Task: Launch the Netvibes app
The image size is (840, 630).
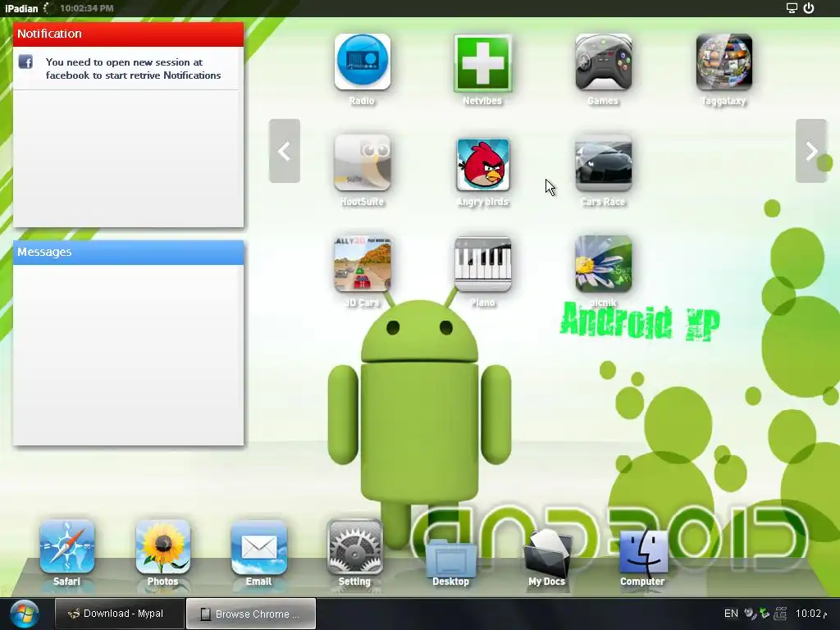Action: [x=482, y=62]
